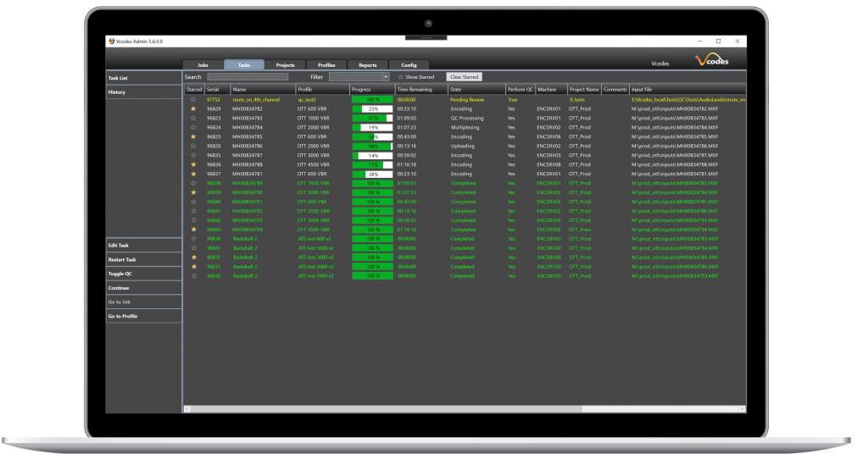Star task 96841 MH00834792
The height and width of the screenshot is (460, 868).
193,211
